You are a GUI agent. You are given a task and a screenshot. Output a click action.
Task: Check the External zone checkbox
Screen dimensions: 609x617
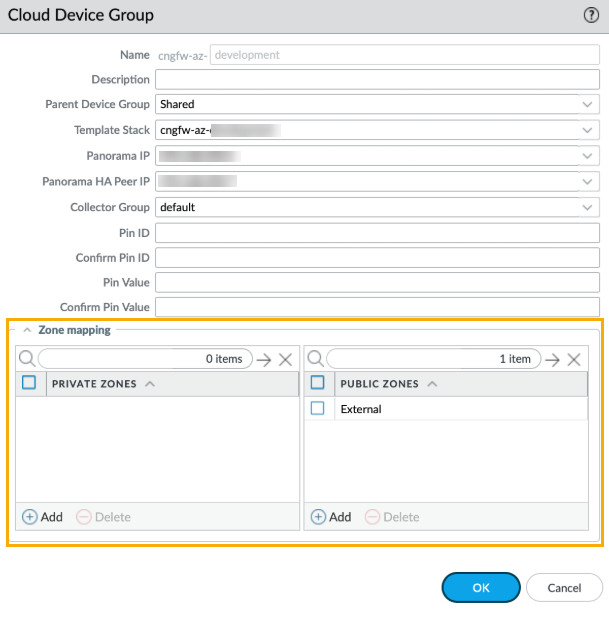point(317,409)
